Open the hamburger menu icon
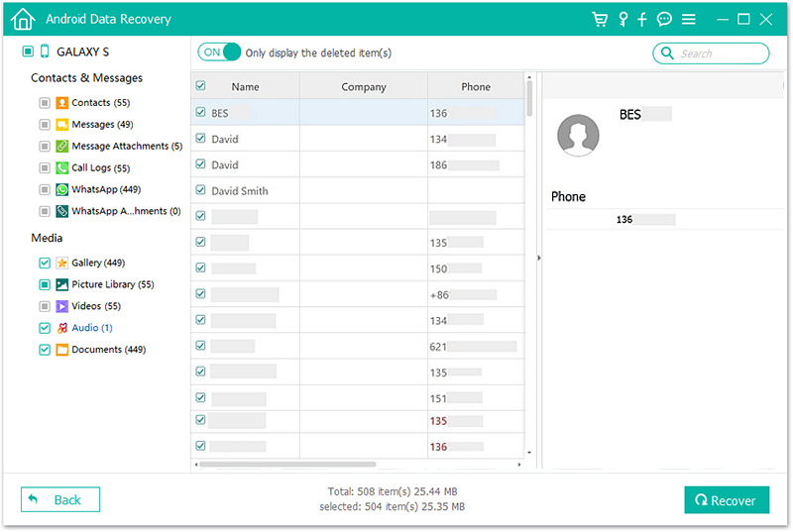 click(x=688, y=19)
